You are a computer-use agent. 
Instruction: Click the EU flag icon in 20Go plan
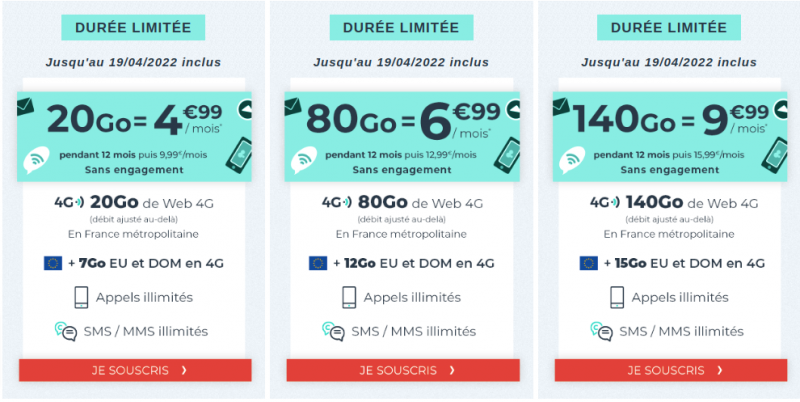tap(53, 263)
